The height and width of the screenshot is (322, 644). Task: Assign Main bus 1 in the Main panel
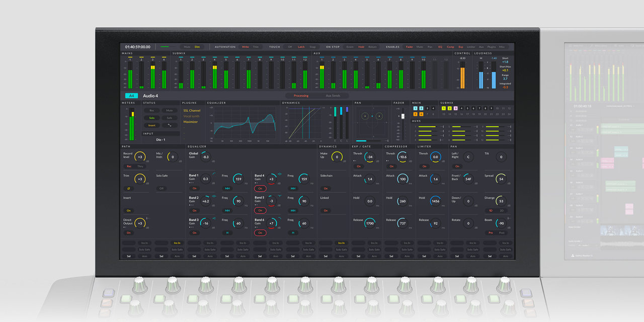coord(415,108)
